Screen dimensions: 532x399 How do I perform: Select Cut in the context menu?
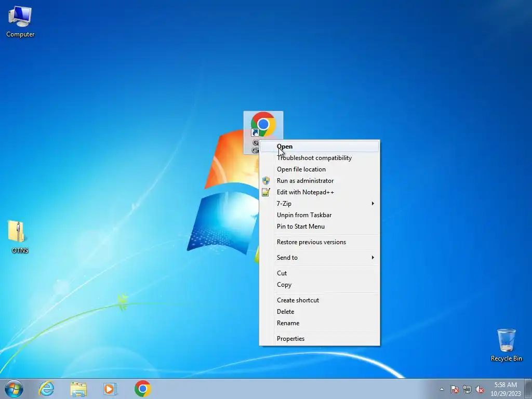pos(320,273)
